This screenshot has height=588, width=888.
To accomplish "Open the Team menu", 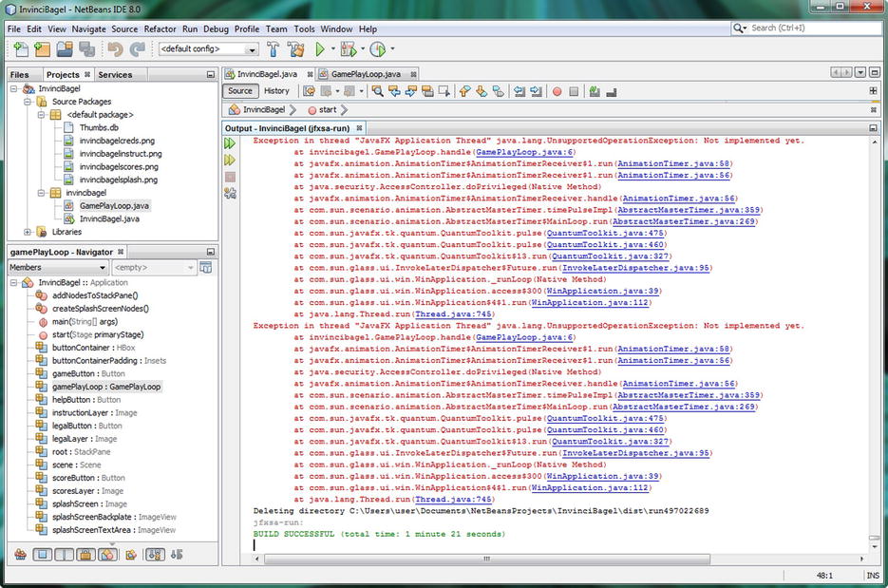I will [276, 28].
